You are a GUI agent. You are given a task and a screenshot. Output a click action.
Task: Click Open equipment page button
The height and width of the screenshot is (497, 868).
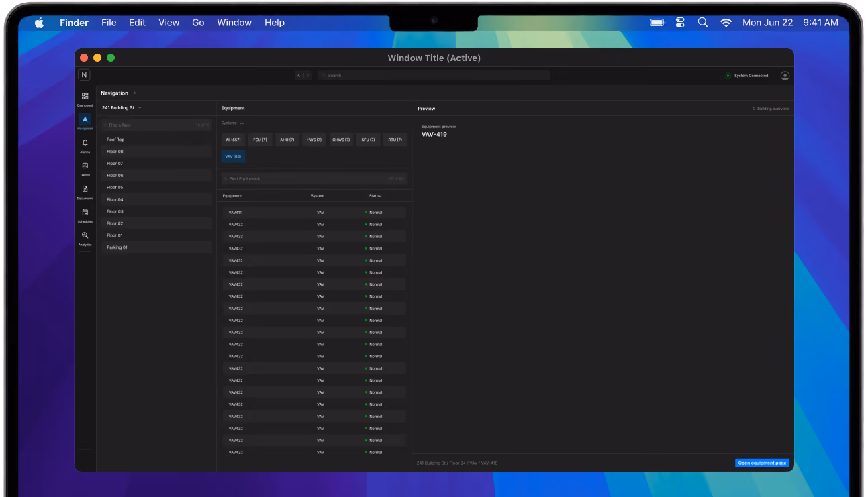[762, 463]
